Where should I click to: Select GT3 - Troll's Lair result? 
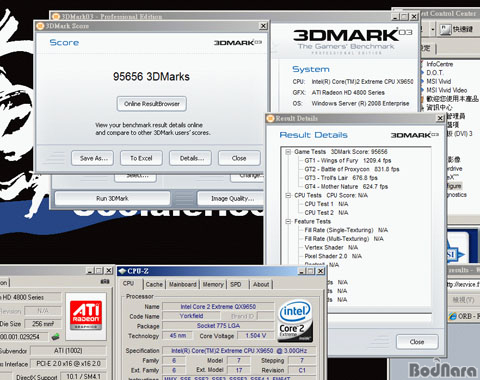point(341,178)
